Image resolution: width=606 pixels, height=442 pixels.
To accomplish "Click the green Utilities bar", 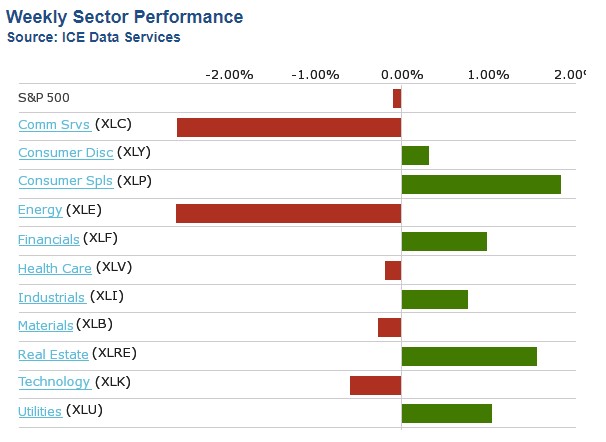I will pyautogui.click(x=447, y=414).
